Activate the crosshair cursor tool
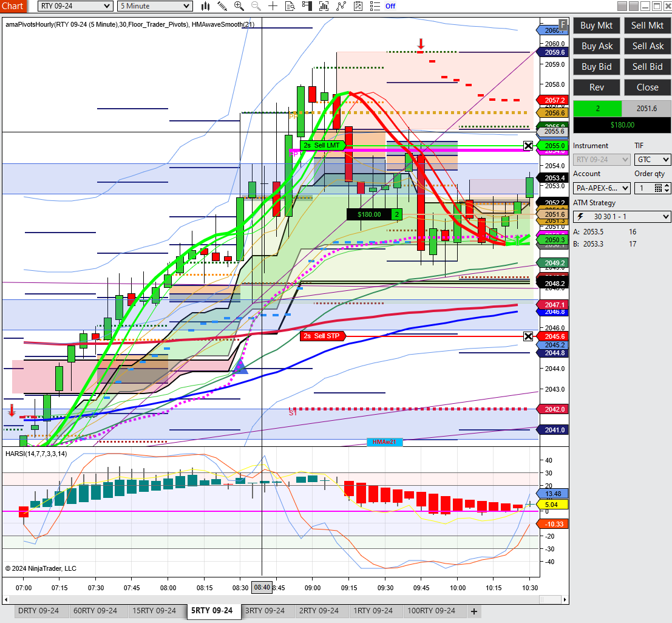The image size is (672, 623). 273,6
